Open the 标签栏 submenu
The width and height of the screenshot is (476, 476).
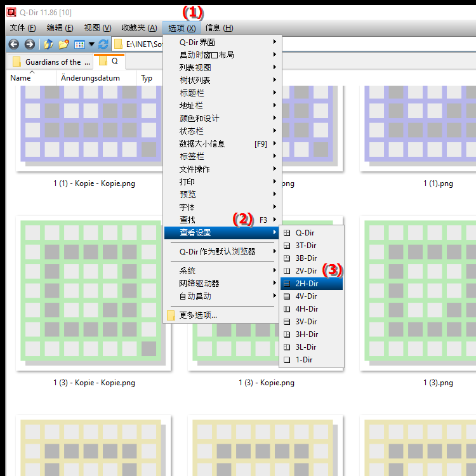(x=222, y=156)
